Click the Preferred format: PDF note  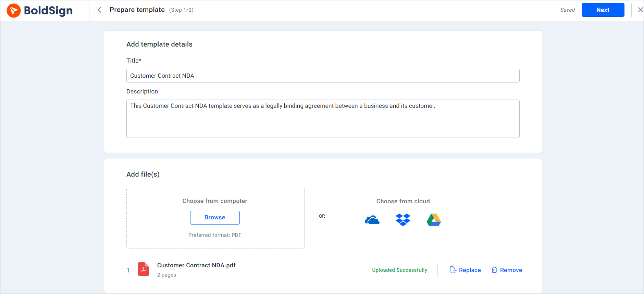[x=215, y=235]
